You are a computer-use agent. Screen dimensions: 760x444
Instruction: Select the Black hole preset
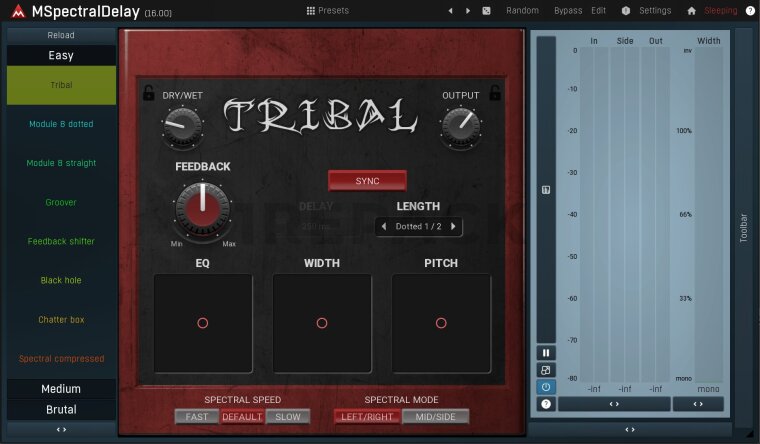tap(61, 280)
